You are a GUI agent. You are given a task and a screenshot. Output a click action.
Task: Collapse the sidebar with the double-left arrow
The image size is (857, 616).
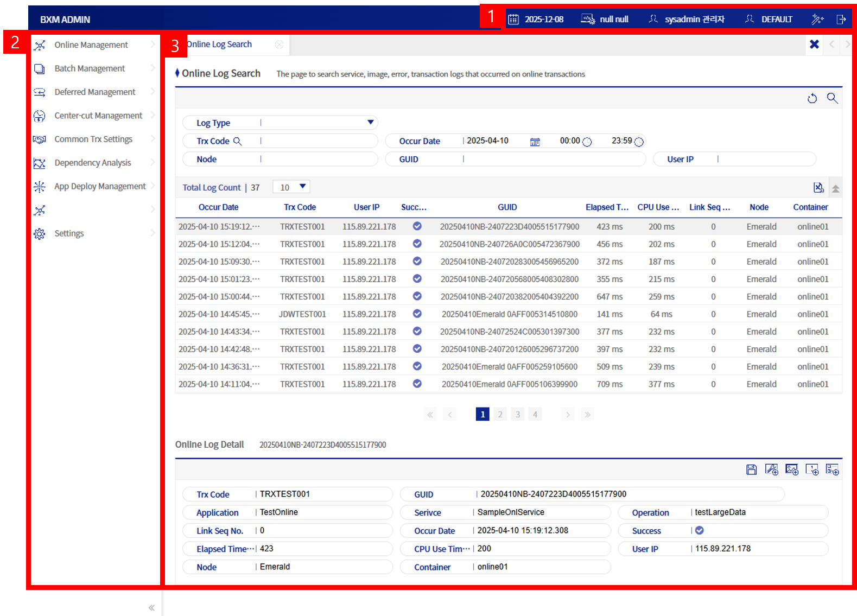click(151, 608)
